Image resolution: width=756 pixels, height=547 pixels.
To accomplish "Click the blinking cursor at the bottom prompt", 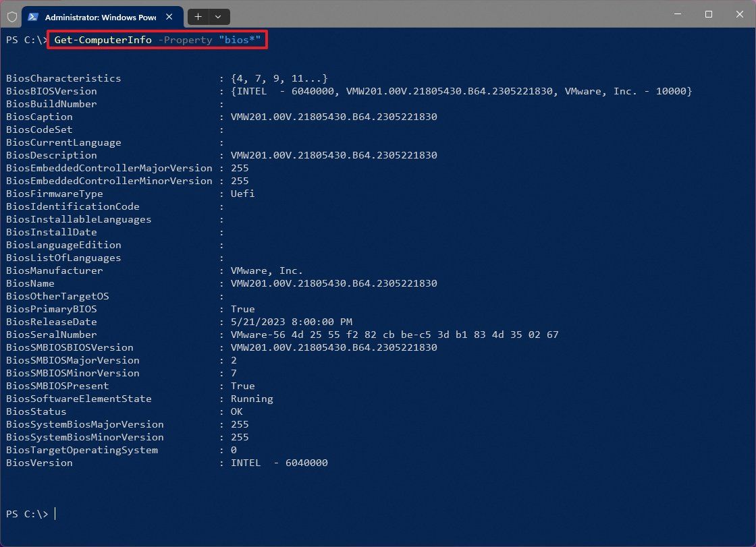I will (56, 513).
